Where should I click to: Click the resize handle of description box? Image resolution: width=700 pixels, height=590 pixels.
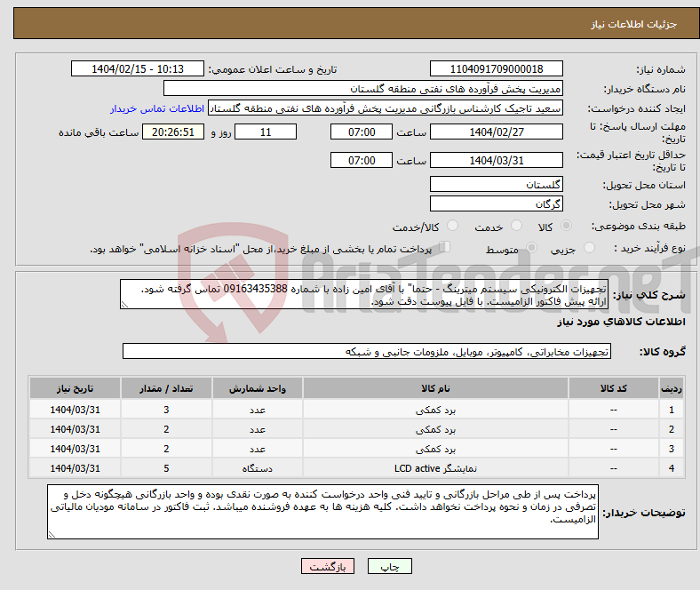pos(124,305)
